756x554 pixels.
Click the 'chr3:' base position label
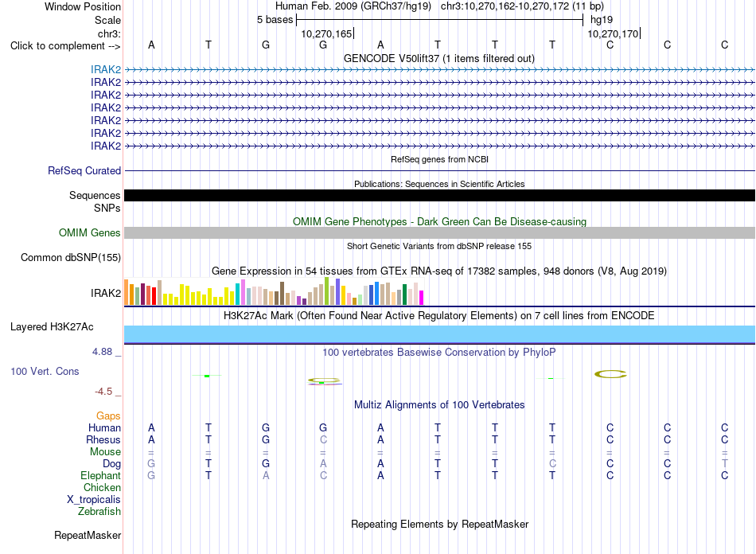click(x=109, y=33)
